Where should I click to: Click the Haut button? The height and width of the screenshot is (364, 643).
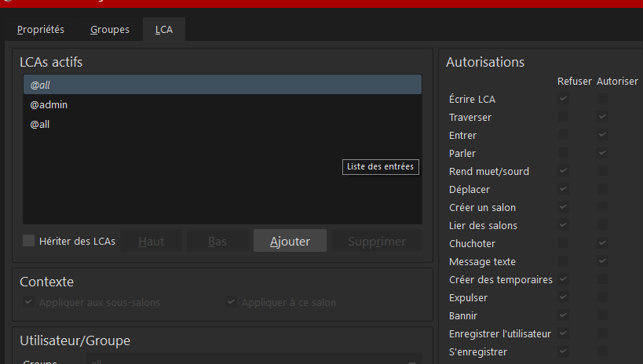(x=151, y=241)
